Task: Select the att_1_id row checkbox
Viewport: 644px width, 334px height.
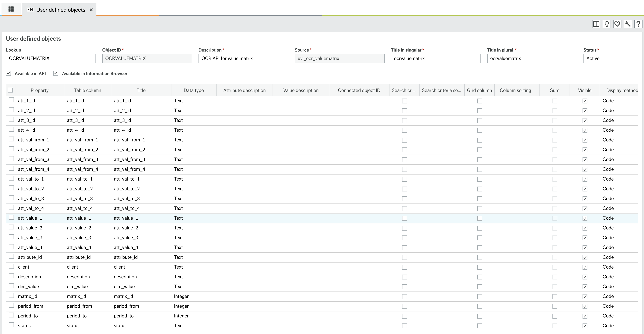Action: (11, 100)
